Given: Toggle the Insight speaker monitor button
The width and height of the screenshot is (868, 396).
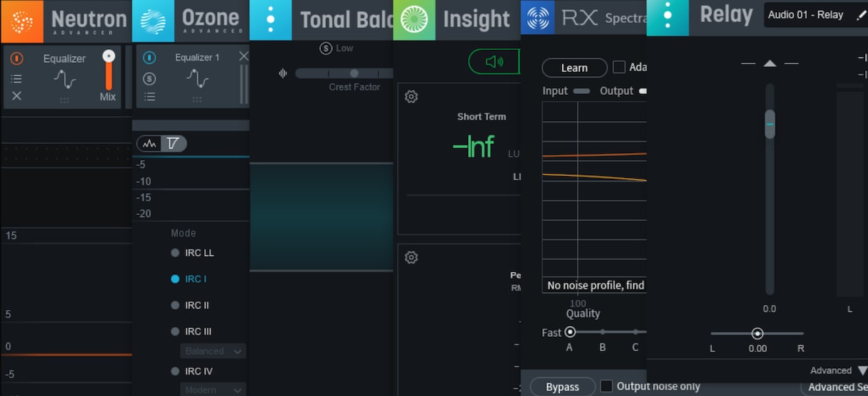Looking at the screenshot, I should point(494,62).
